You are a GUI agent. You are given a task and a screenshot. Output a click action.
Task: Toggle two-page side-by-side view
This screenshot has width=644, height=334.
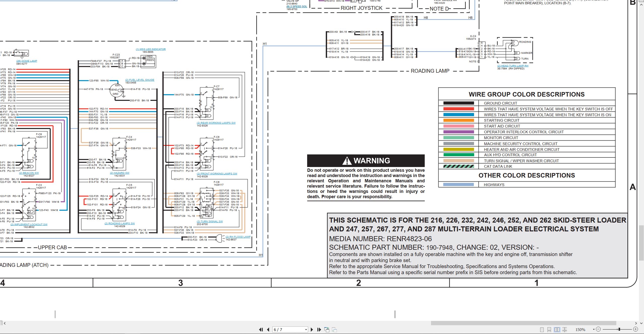tap(557, 329)
